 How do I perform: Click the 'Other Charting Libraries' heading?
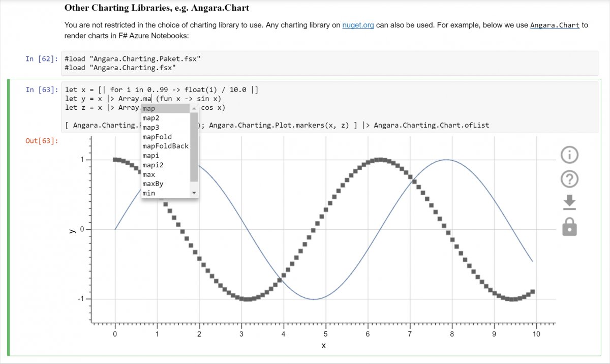157,8
